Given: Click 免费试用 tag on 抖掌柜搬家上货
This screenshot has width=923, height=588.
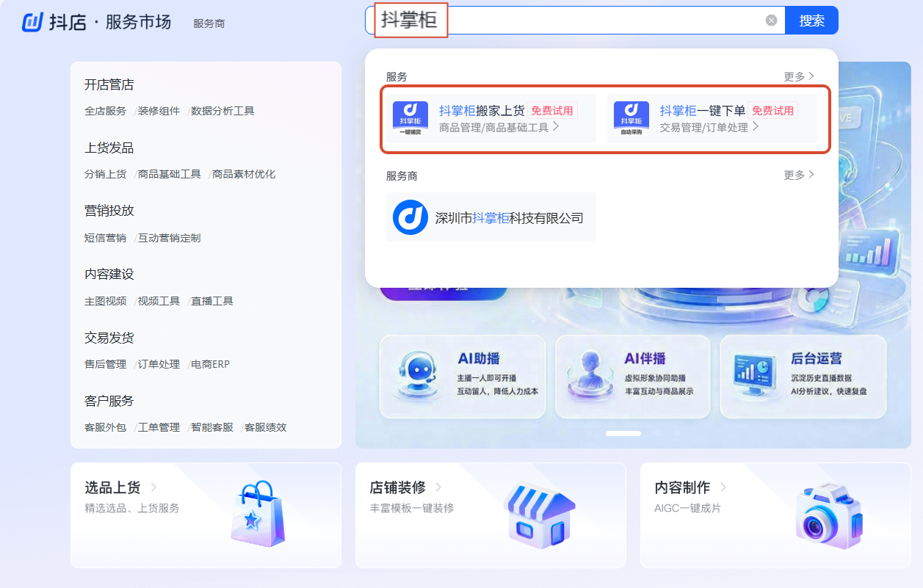Looking at the screenshot, I should click(x=552, y=111).
